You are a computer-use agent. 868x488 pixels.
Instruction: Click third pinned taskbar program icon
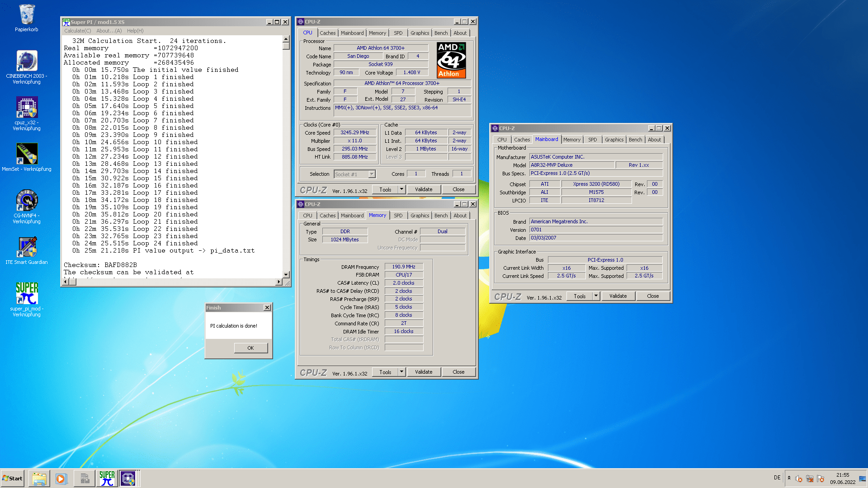(85, 479)
